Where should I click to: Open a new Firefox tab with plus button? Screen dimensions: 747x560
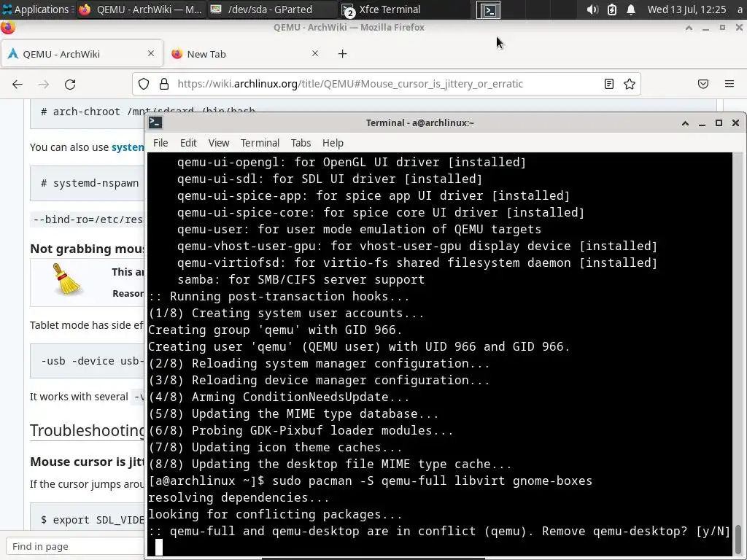[x=342, y=54]
